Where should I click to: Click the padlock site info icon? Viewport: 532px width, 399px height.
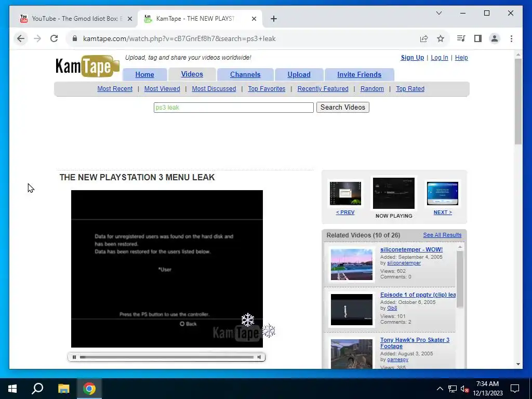pos(75,38)
